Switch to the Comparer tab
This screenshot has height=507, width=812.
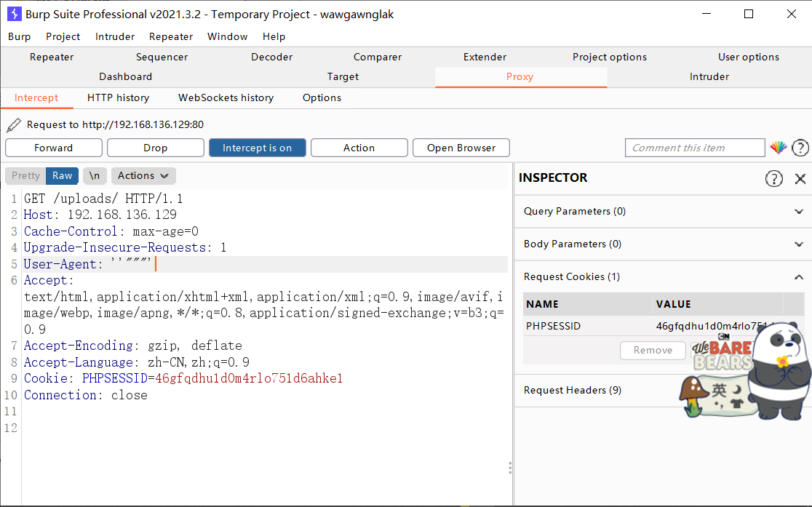tap(378, 57)
